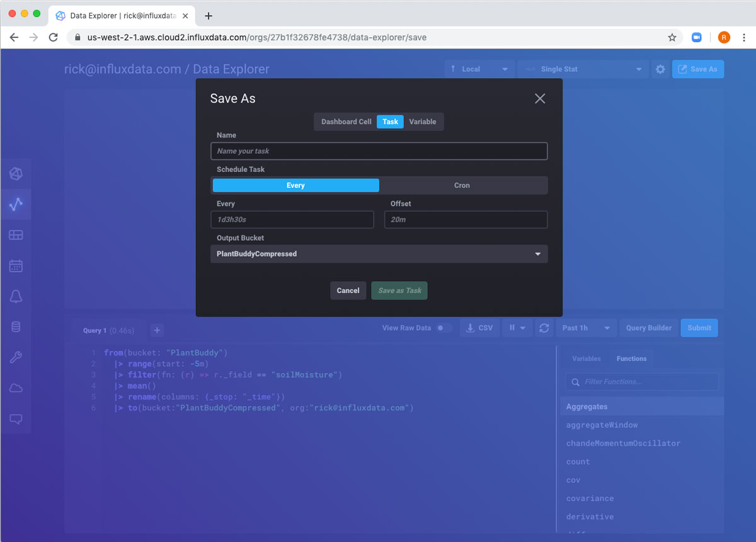Open the Tasks calendar icon in sidebar

(x=16, y=266)
